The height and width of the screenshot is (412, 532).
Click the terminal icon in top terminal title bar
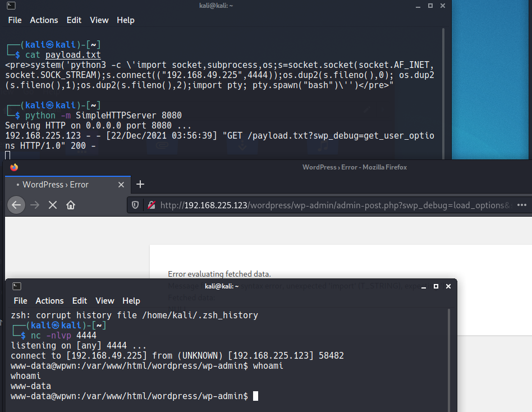[11, 6]
